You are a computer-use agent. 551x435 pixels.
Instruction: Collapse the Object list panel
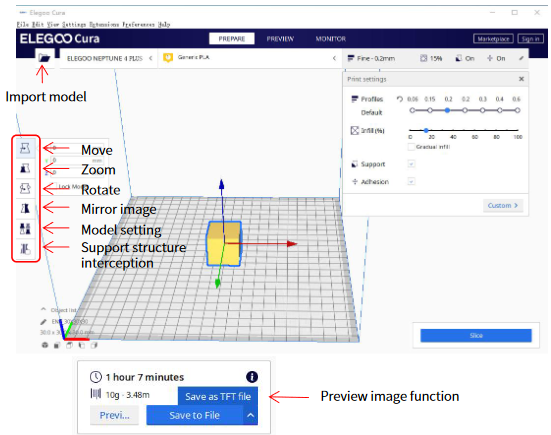(x=43, y=310)
